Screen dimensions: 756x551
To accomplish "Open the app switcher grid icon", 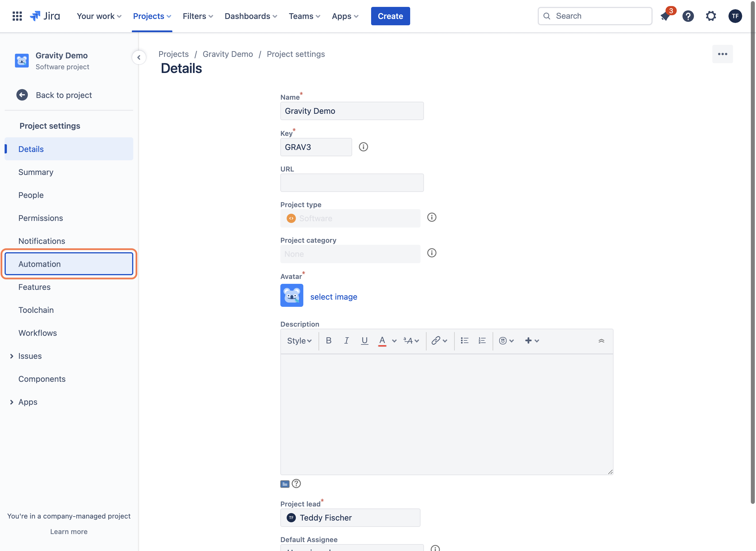I will coord(17,16).
